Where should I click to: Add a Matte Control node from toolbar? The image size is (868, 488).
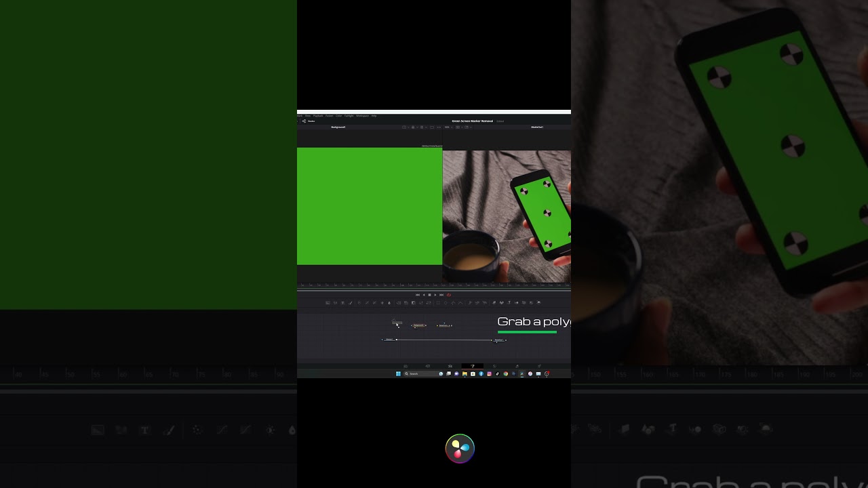413,302
